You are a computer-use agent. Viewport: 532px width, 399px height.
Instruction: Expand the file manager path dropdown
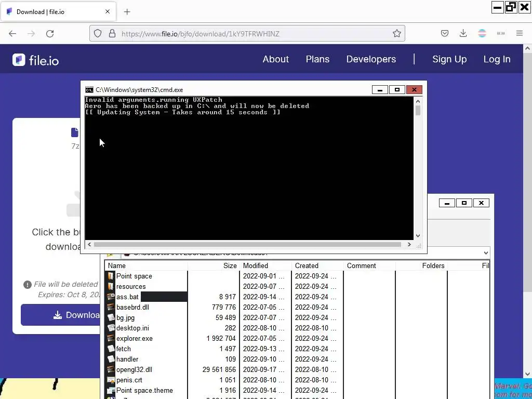pyautogui.click(x=486, y=253)
